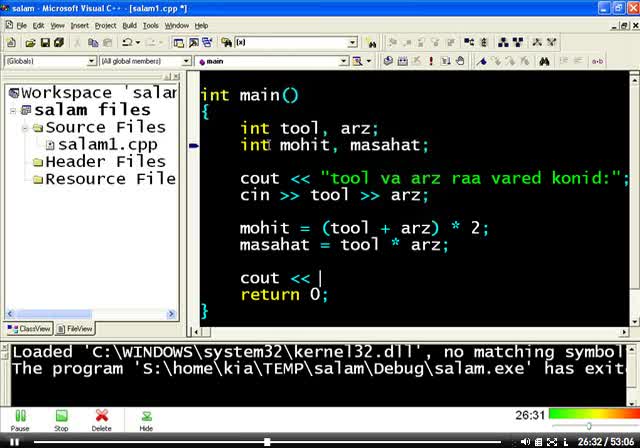640x448 pixels.
Task: Open the Workspace window toolbar icon
Action: pyautogui.click(x=178, y=42)
